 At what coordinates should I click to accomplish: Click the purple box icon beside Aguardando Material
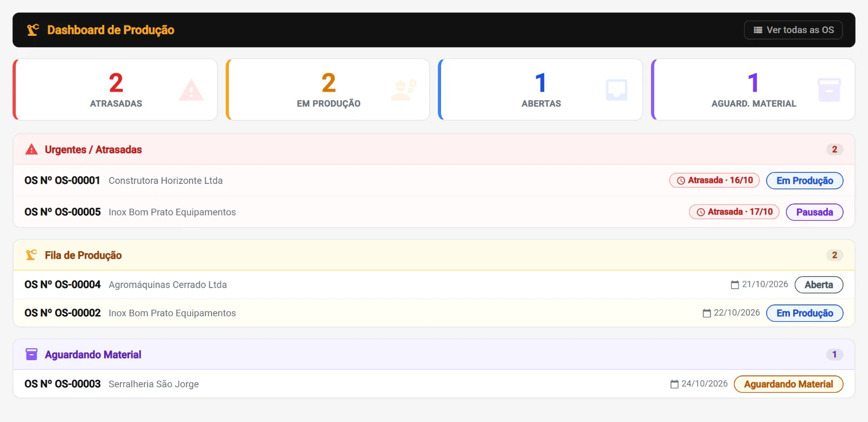tap(31, 354)
